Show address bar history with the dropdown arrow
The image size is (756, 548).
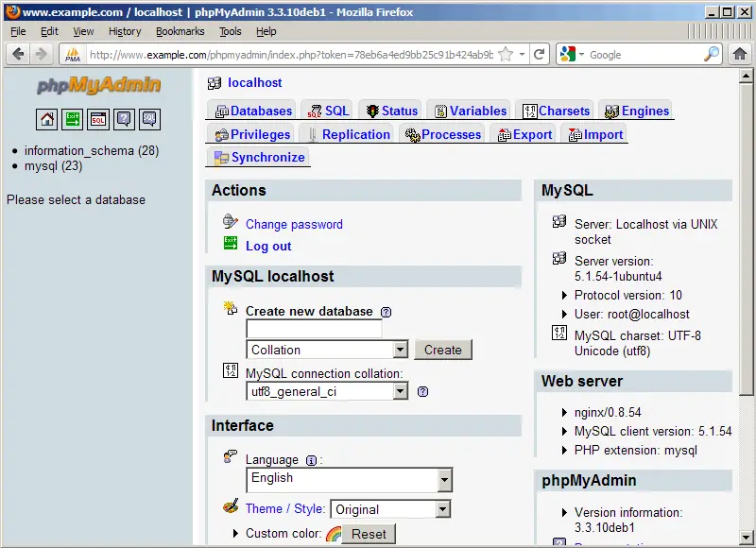522,54
